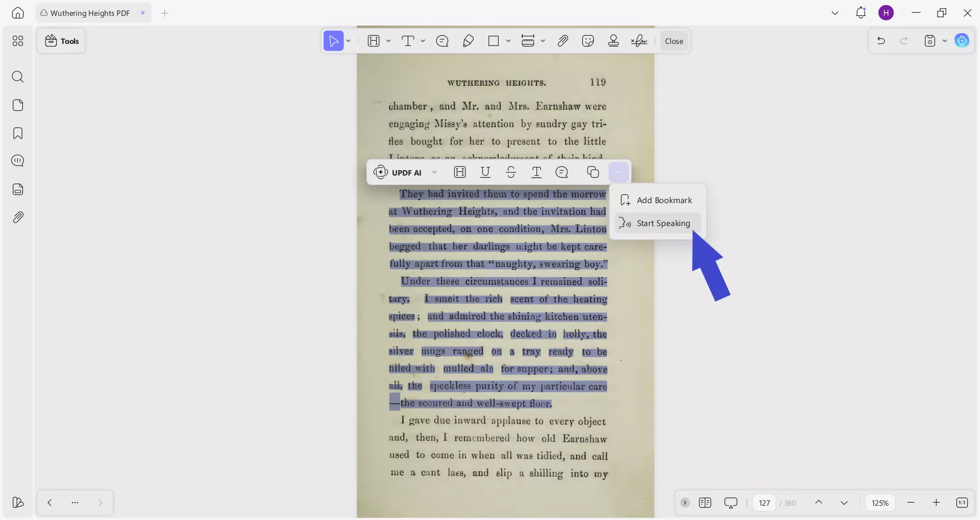Expand the rectangle shape dropdown arrow
Image resolution: width=980 pixels, height=520 pixels.
click(508, 41)
